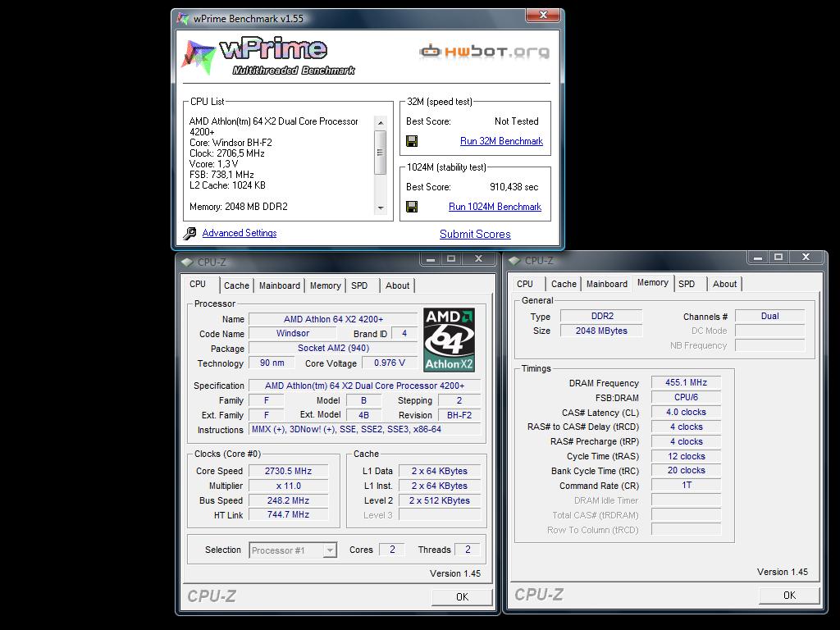
Task: Select CPU tab in right CPU-Z window
Action: pyautogui.click(x=525, y=284)
